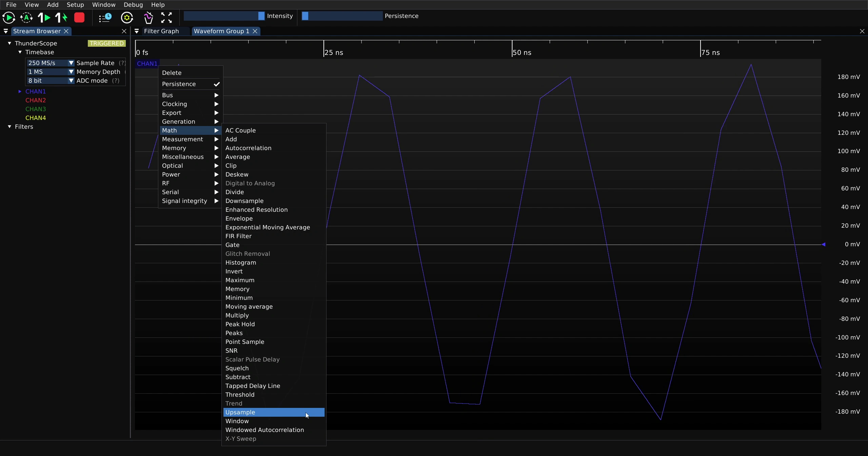Open Signal integrity submenu
The width and height of the screenshot is (868, 456).
190,201
